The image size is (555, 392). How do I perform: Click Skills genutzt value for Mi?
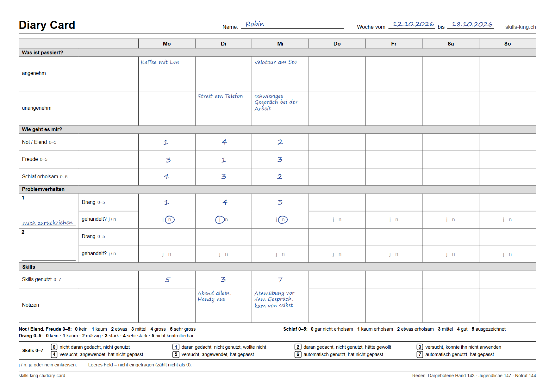point(280,280)
